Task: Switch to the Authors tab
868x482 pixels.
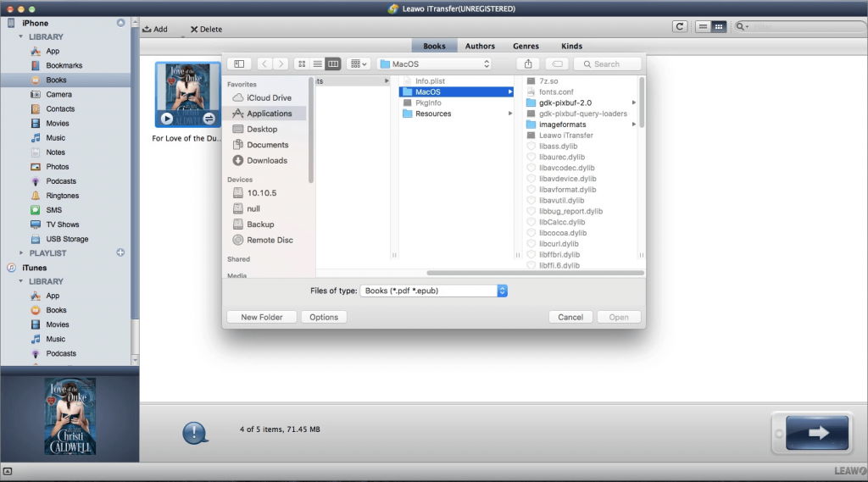Action: pyautogui.click(x=480, y=46)
